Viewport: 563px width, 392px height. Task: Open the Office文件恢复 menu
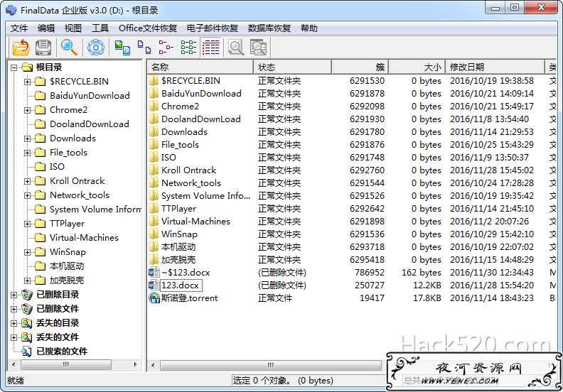tap(148, 28)
